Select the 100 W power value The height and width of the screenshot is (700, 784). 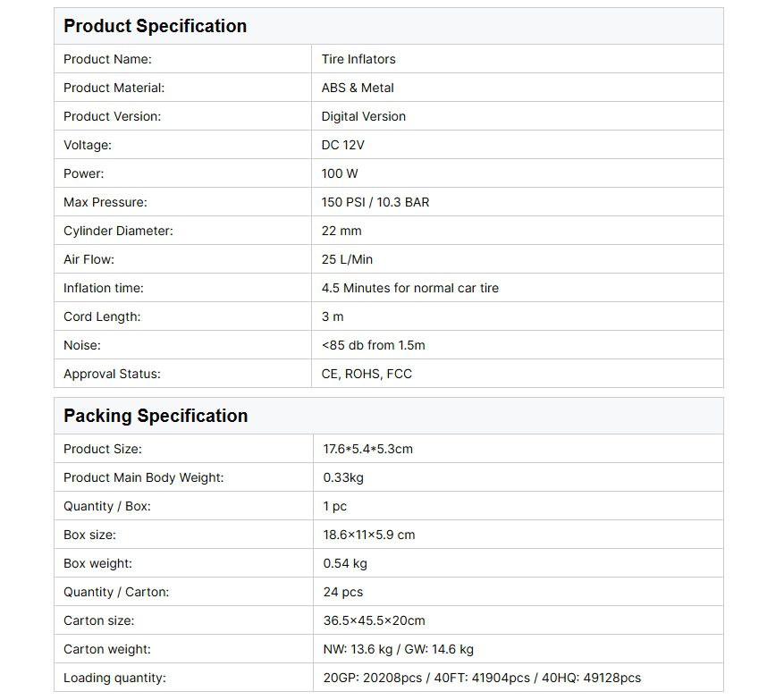(340, 173)
